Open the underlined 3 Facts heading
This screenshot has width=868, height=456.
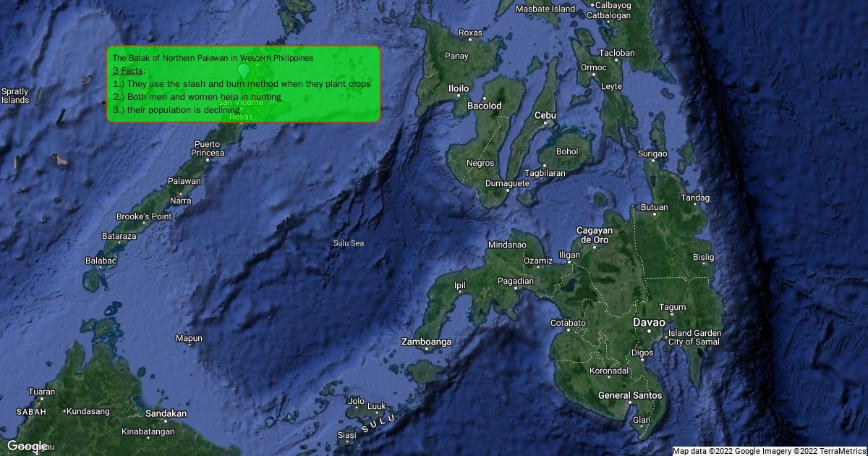tap(129, 71)
